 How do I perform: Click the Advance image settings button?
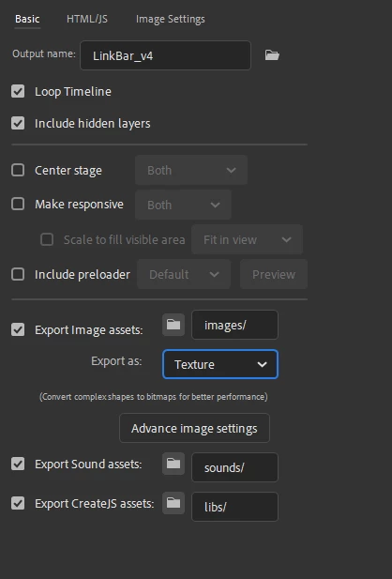coord(194,428)
